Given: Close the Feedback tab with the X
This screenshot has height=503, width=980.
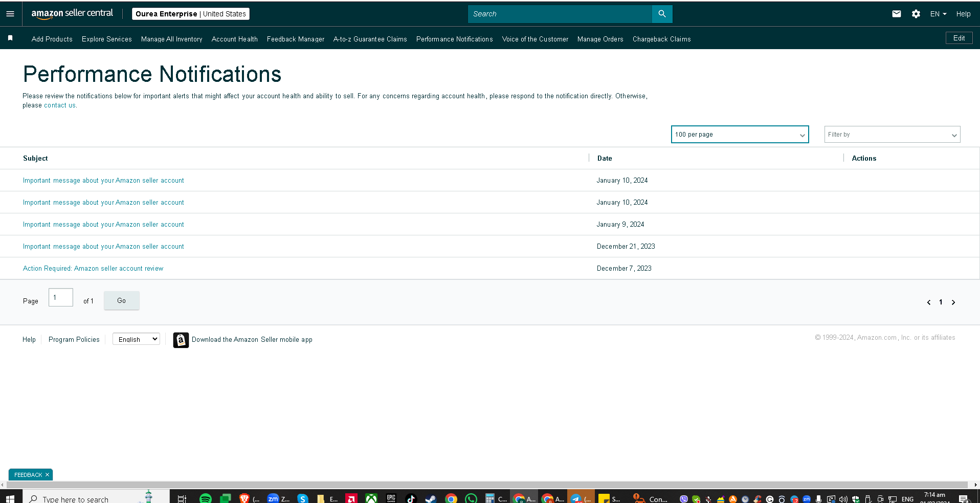Looking at the screenshot, I should click(x=47, y=475).
